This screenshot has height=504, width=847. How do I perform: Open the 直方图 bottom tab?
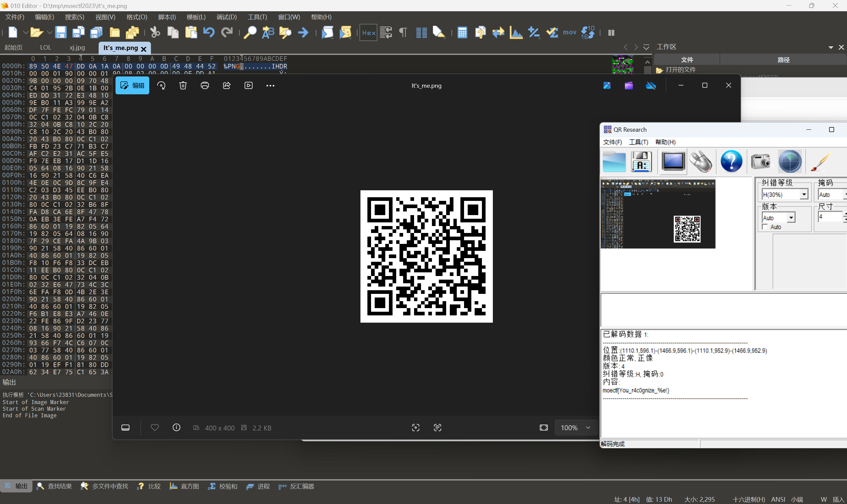click(184, 486)
